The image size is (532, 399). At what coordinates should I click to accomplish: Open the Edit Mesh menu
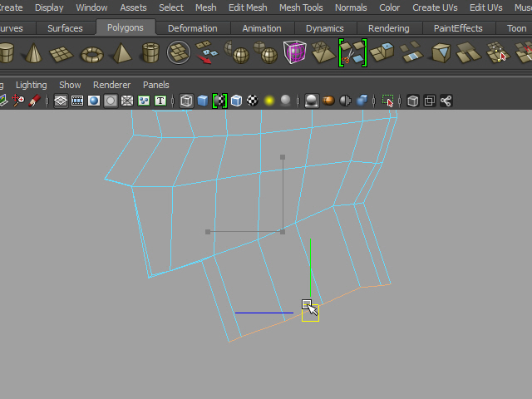click(x=248, y=7)
